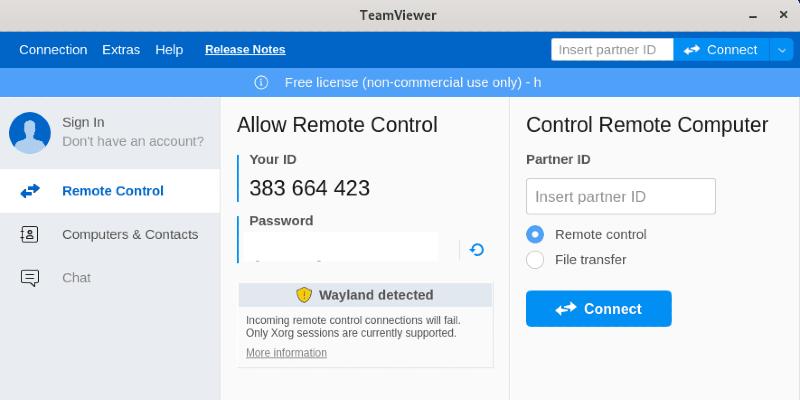This screenshot has width=800, height=400.
Task: Click the Computers & Contacts icon
Action: click(30, 234)
